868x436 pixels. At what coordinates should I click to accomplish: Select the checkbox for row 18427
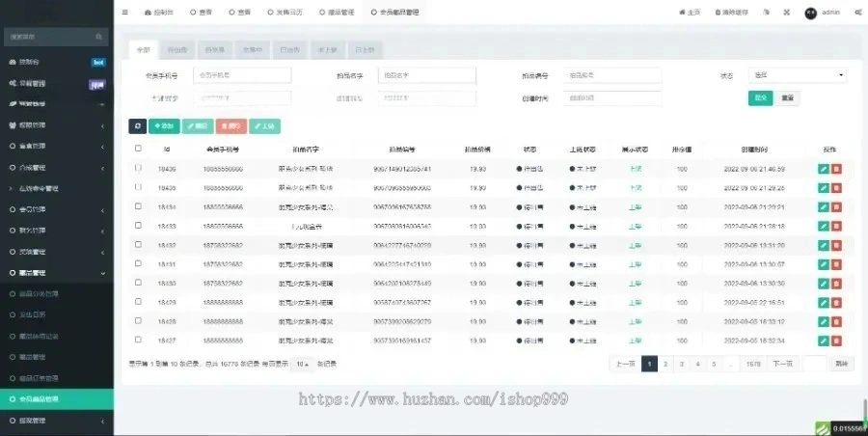138,340
